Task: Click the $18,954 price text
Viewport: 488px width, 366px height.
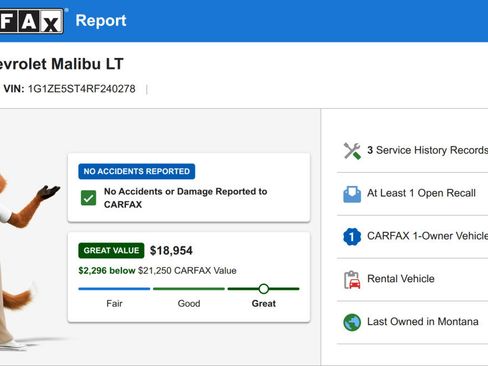Action: [171, 251]
